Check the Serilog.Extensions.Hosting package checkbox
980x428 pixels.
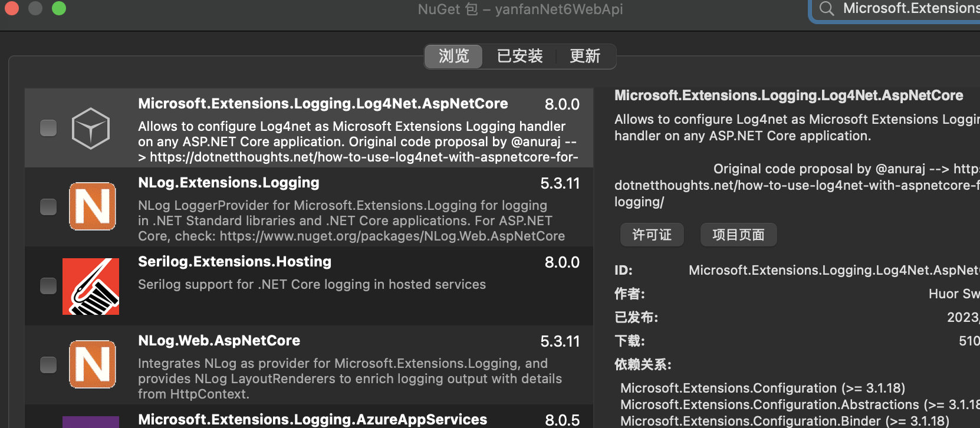(48, 286)
